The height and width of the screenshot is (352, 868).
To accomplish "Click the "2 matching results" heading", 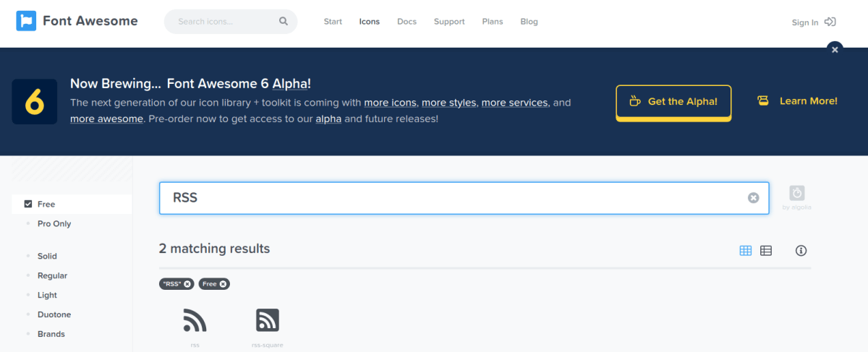I will (x=214, y=249).
